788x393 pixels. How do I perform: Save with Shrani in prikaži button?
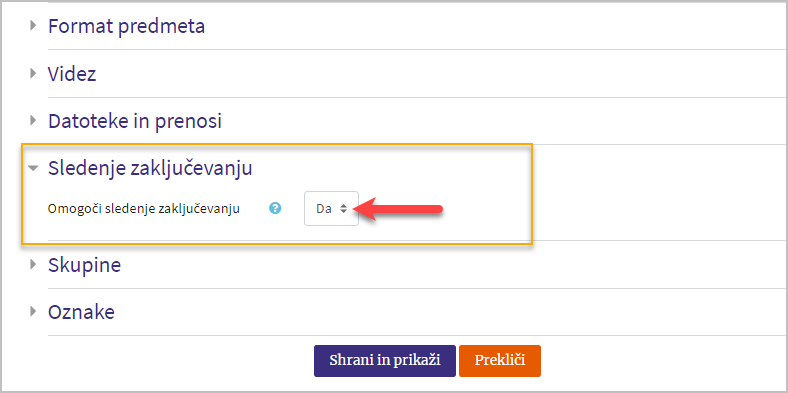tap(385, 361)
